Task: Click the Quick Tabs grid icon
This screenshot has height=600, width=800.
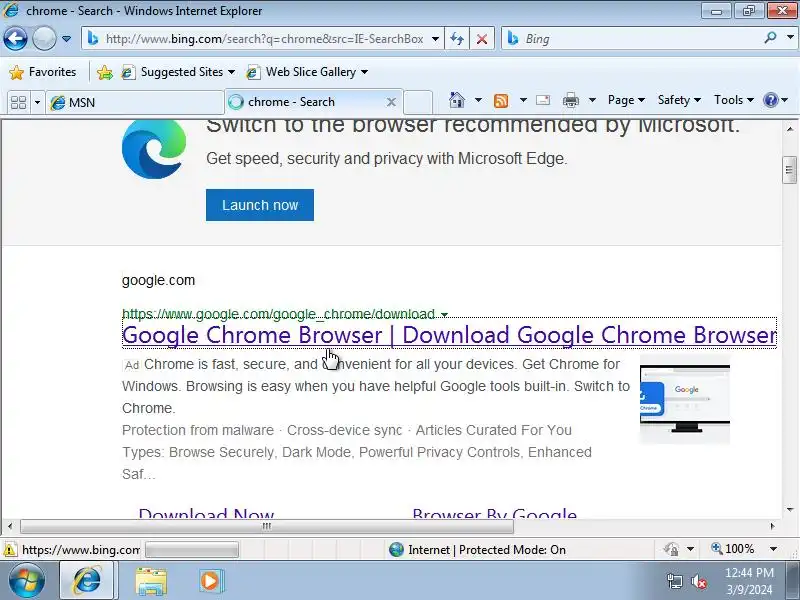Action: tap(18, 102)
